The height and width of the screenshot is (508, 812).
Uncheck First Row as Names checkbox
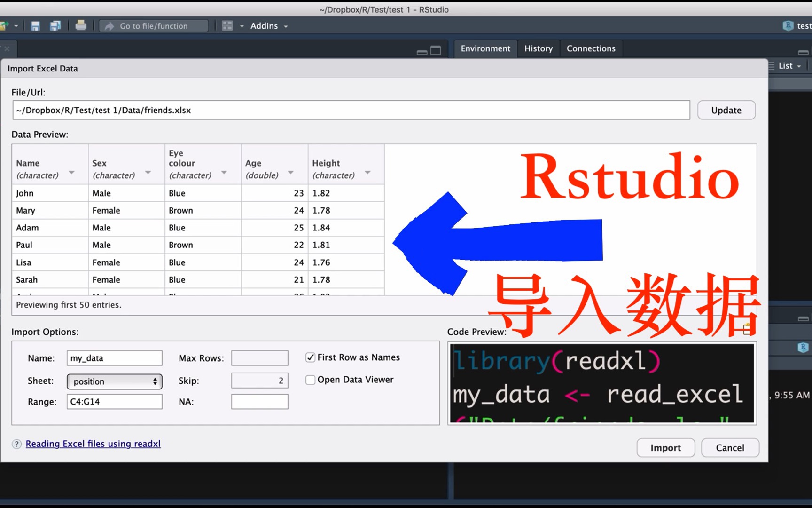point(310,357)
